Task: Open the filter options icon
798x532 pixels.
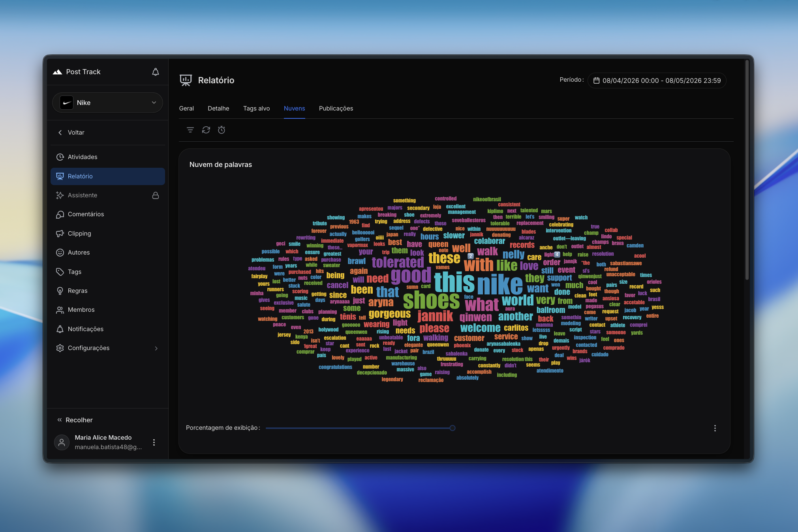Action: click(190, 130)
